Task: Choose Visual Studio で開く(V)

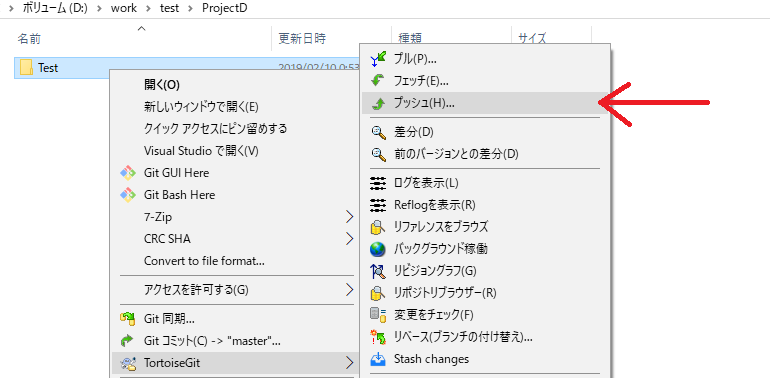Action: pyautogui.click(x=233, y=151)
